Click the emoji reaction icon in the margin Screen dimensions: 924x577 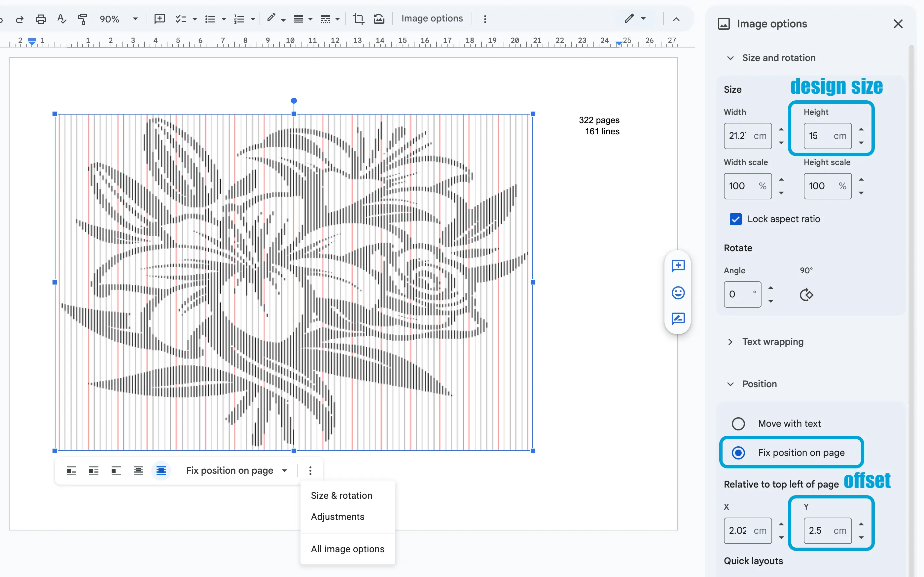pos(678,293)
